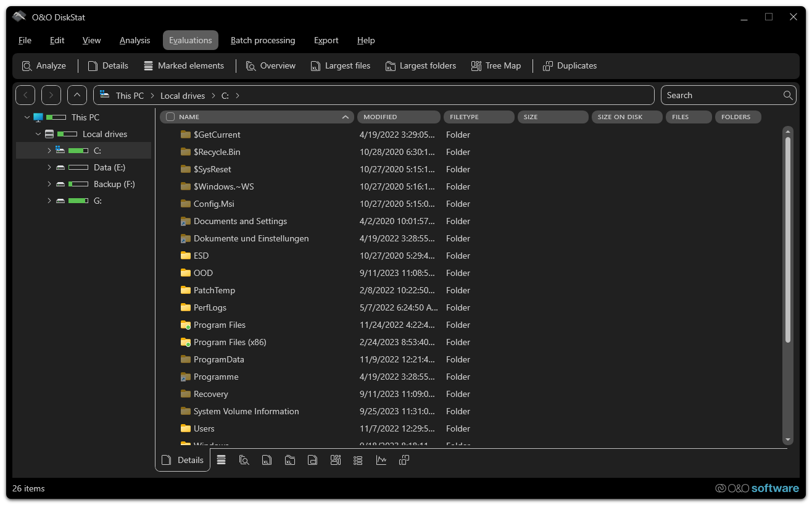Viewport: 812px width, 505px height.
Task: Open the Help menu
Action: (x=366, y=40)
